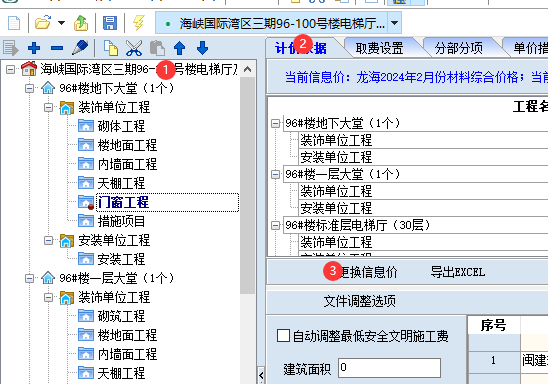Viewport: 548px width, 384px height.
Task: Collapse 96#楼标准层电梯厅 row in the right table
Action: coord(275,225)
